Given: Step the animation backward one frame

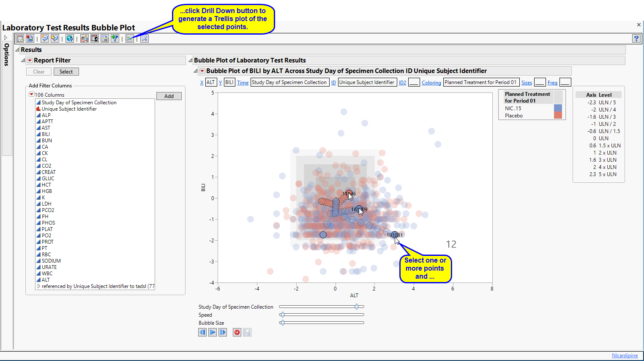Looking at the screenshot, I should point(202,332).
